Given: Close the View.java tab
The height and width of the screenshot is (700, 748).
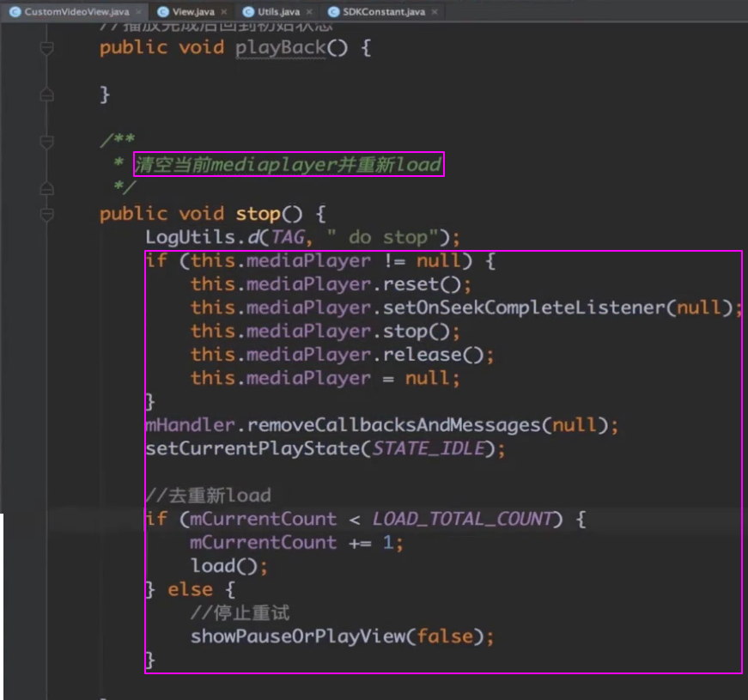Looking at the screenshot, I should 224,12.
